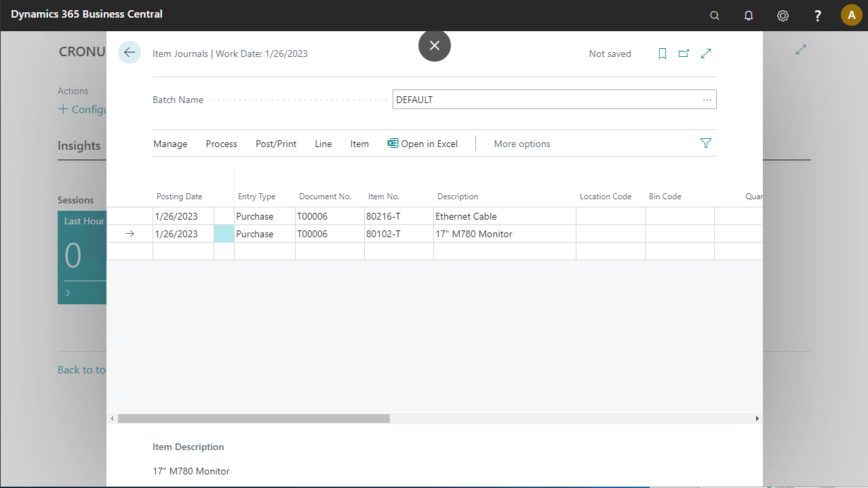Select the Ethernet Cable description cell
868x488 pixels.
click(x=505, y=216)
